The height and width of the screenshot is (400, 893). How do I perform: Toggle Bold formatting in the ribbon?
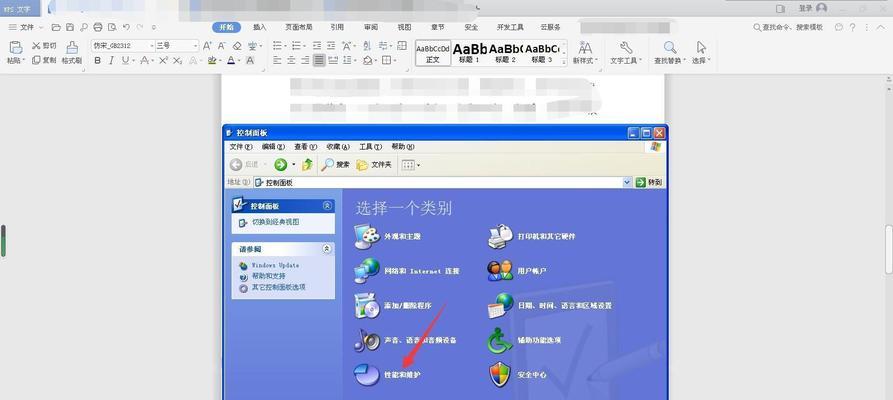click(97, 60)
